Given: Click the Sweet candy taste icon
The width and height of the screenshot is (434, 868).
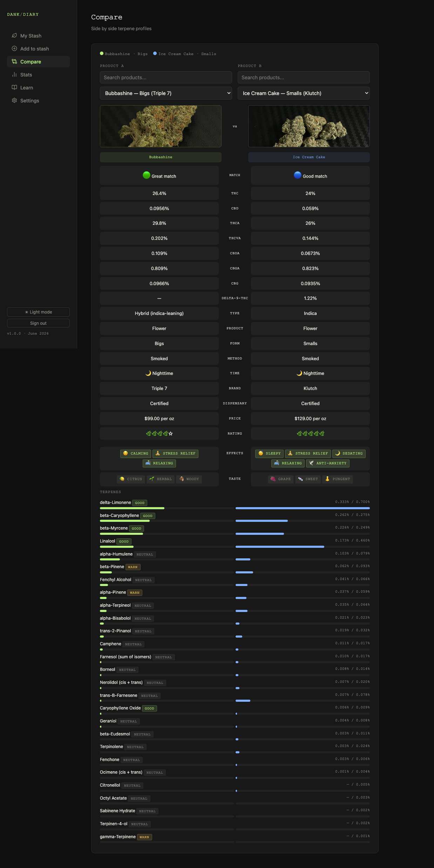Looking at the screenshot, I should pyautogui.click(x=300, y=479).
